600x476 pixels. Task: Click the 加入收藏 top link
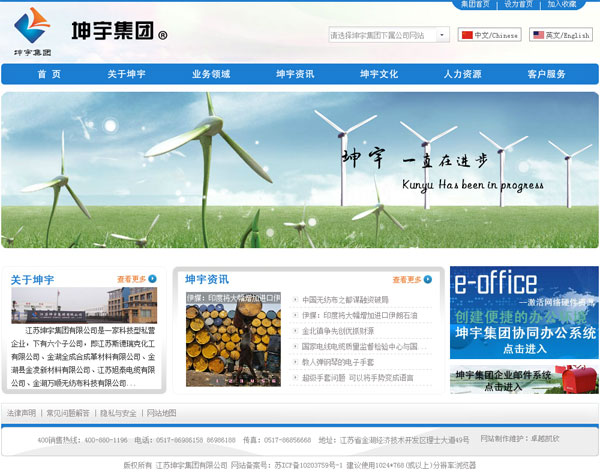(x=561, y=5)
